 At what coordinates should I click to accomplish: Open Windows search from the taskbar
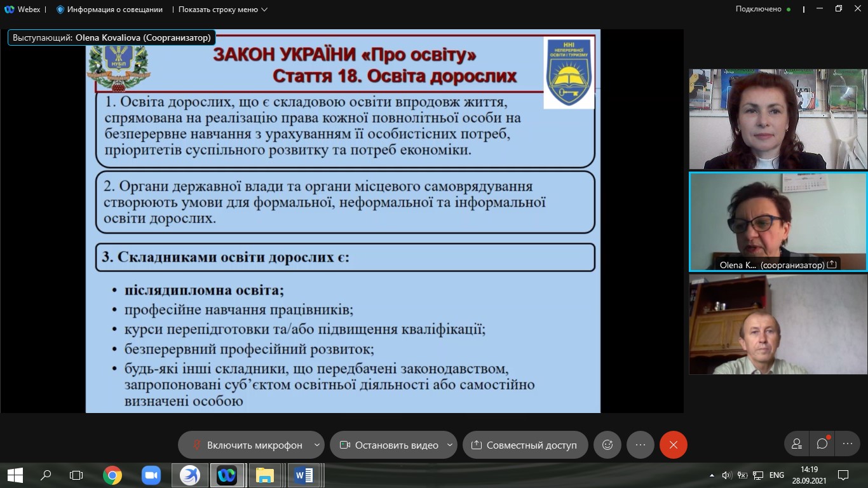(46, 475)
